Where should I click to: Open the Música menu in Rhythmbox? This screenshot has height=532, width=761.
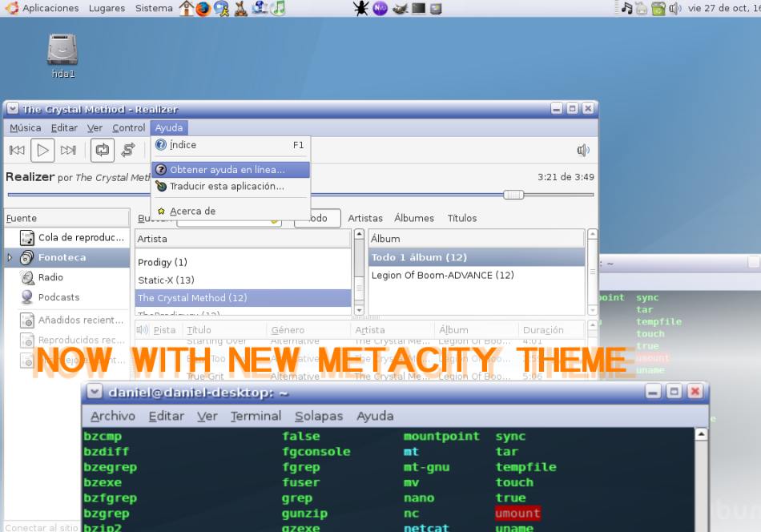coord(26,127)
